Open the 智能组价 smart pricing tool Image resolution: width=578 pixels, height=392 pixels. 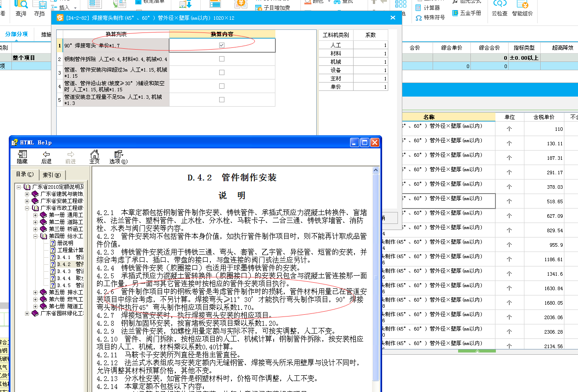tap(522, 8)
